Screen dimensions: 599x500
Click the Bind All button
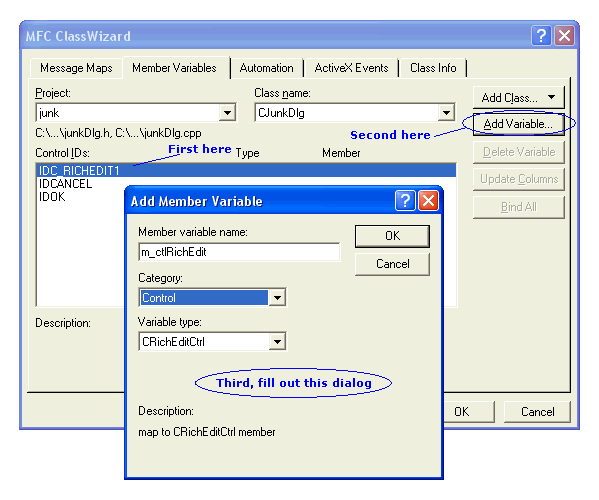(x=518, y=207)
